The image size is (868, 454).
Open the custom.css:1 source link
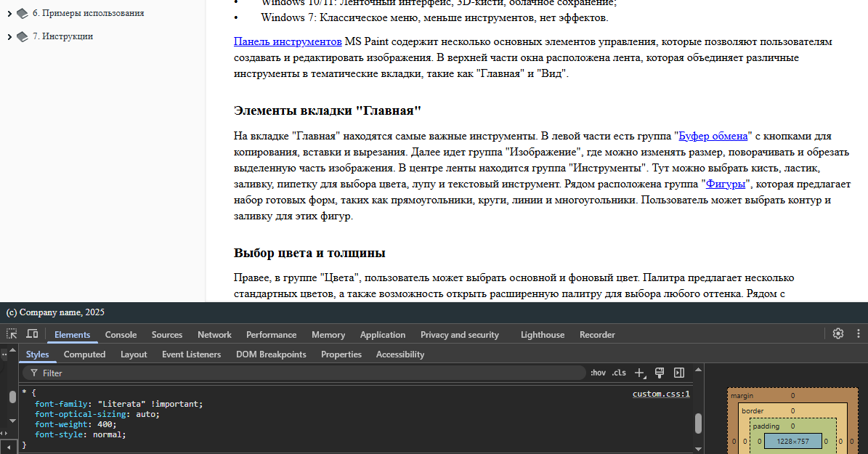(x=660, y=394)
